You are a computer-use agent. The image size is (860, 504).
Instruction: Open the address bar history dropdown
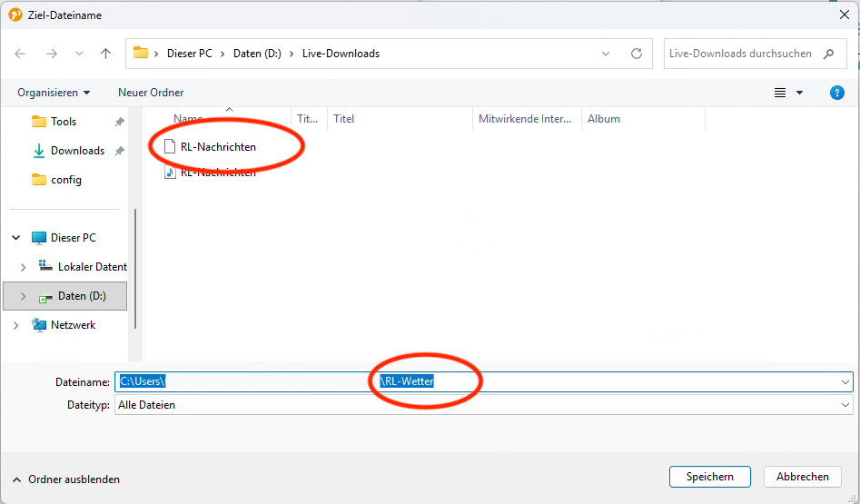click(x=607, y=54)
